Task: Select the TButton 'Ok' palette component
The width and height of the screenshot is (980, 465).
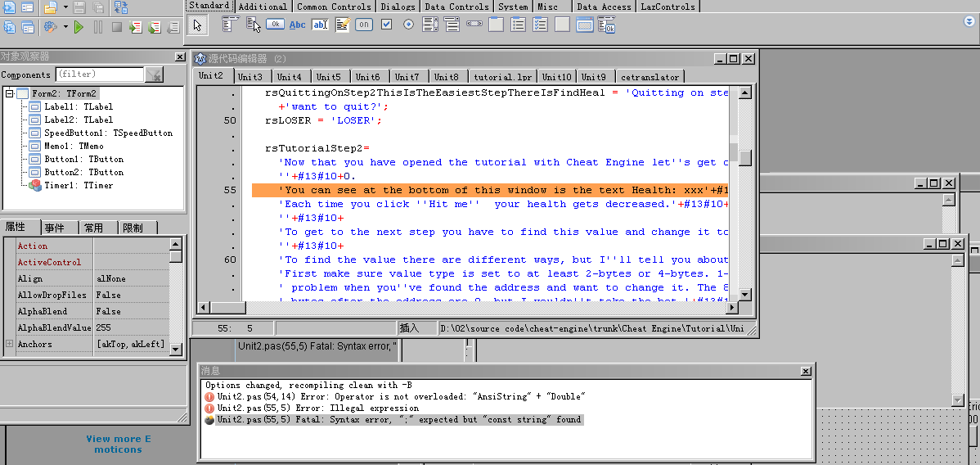Action: tap(276, 25)
